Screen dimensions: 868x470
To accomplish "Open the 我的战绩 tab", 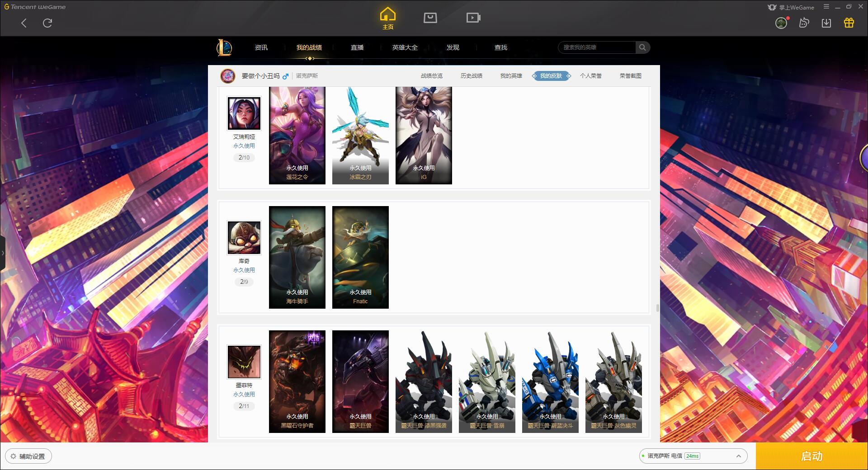I will (309, 47).
